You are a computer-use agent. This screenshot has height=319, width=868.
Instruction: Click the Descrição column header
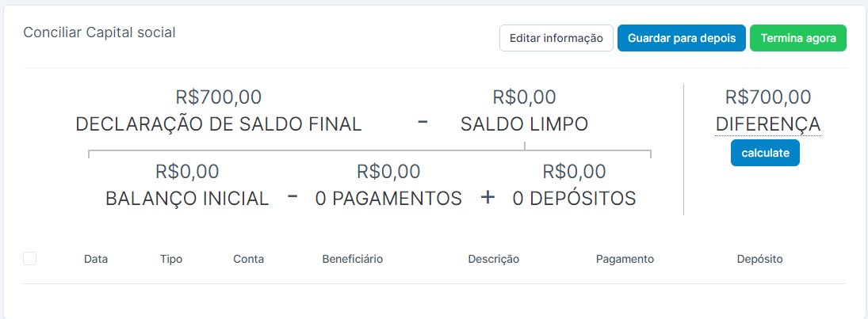(x=493, y=259)
